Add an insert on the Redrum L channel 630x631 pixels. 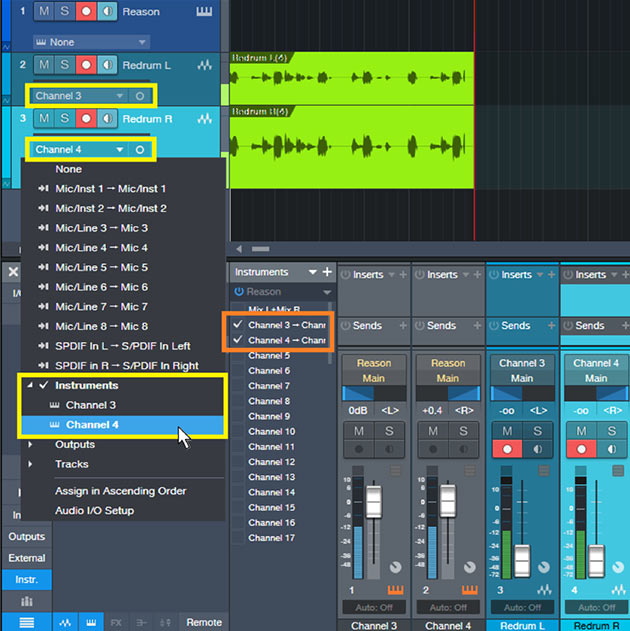[551, 275]
